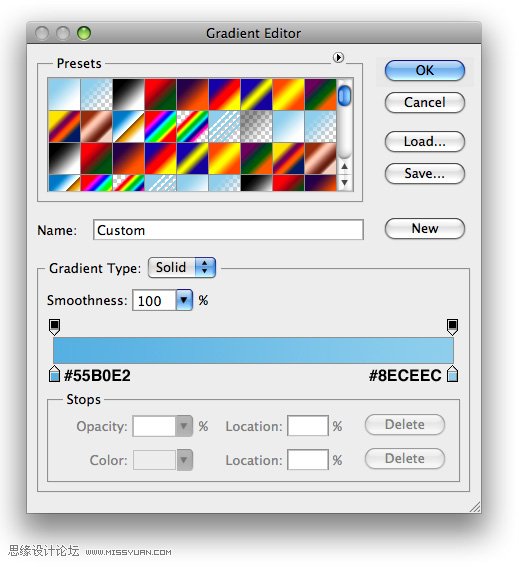Pick the copper brown preset in second row
This screenshot has height=567, width=519.
pos(96,127)
